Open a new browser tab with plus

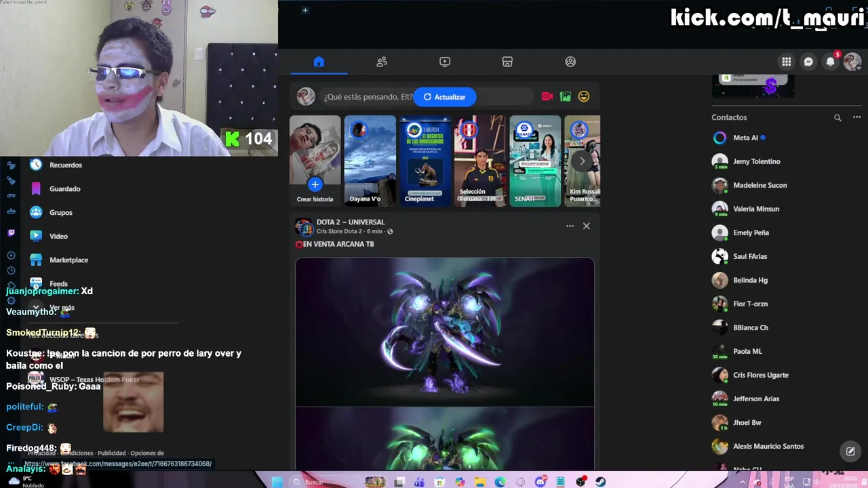point(305,10)
